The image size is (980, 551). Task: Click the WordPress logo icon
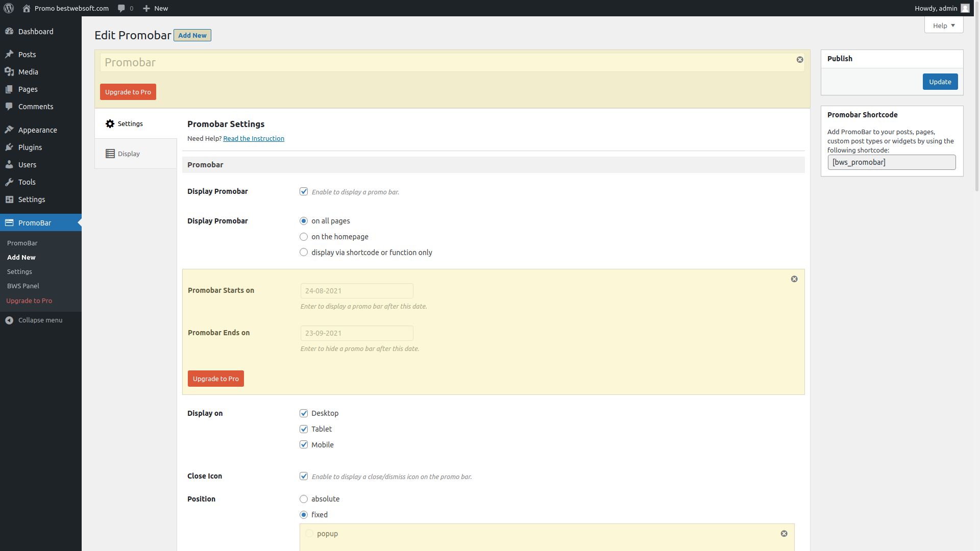tap(9, 8)
